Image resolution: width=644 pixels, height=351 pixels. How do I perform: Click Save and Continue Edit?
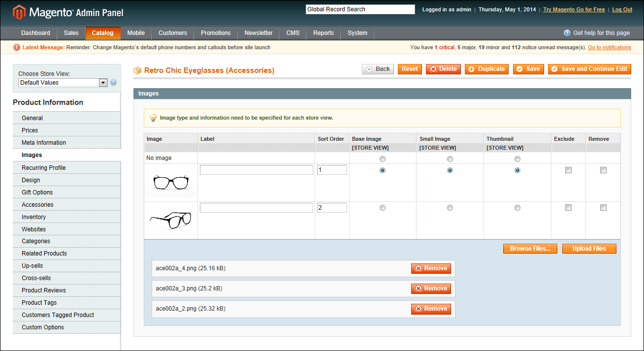point(589,69)
